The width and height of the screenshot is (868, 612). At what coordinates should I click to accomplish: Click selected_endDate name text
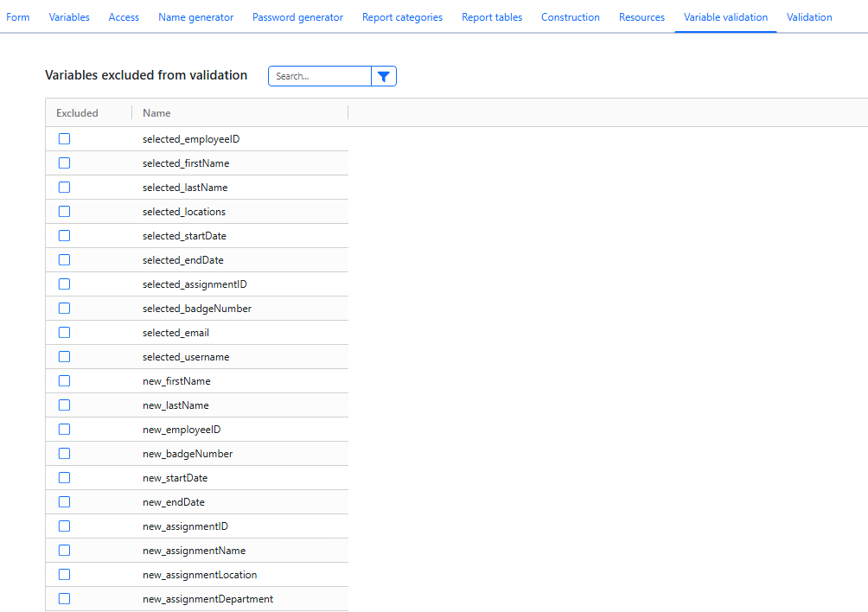[x=183, y=261]
